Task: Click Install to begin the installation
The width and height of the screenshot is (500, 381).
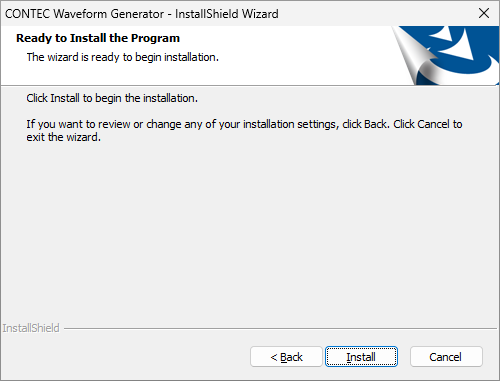Action: [x=361, y=357]
